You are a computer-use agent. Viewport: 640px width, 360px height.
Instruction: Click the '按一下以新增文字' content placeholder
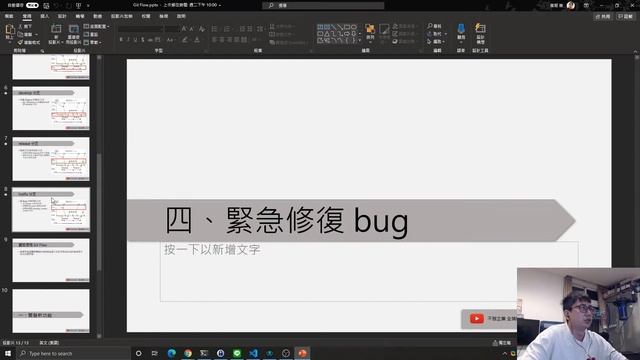tap(369, 271)
